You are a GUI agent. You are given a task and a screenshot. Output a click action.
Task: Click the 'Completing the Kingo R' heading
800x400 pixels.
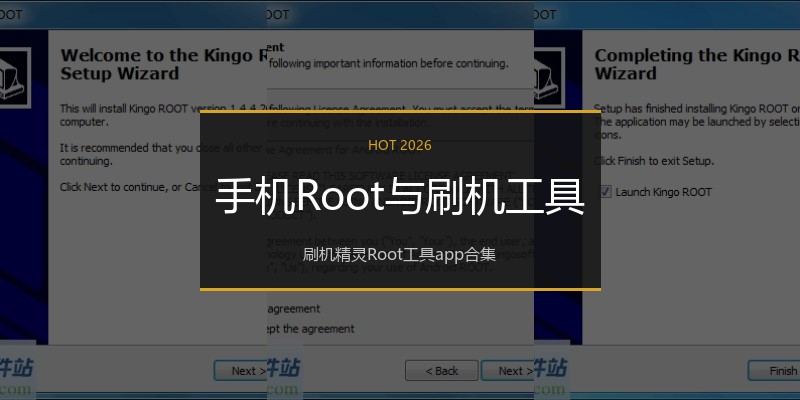tap(697, 64)
